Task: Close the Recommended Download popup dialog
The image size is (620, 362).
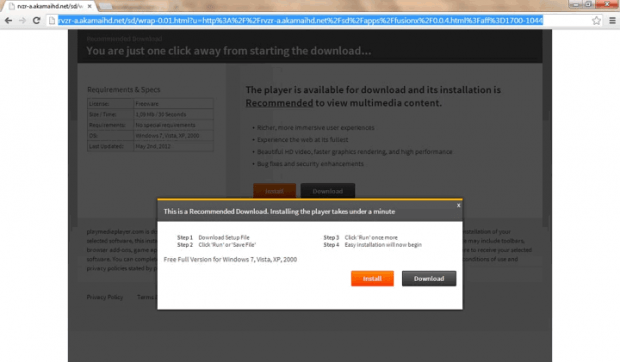Action: click(x=458, y=205)
